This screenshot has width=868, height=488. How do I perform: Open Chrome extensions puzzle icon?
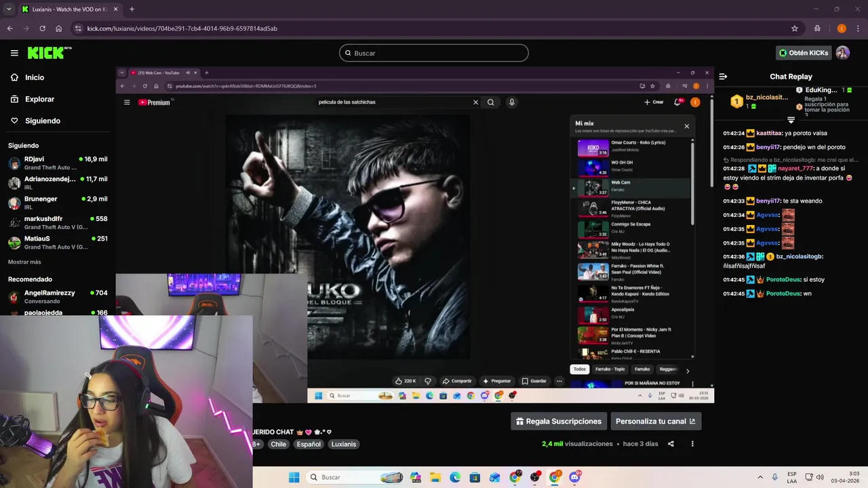pyautogui.click(x=817, y=28)
